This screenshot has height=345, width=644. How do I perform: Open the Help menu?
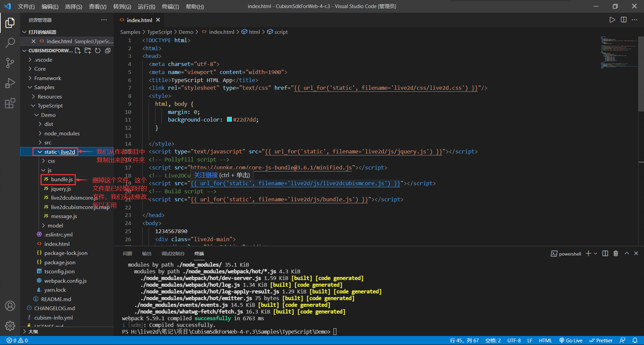[x=194, y=6]
